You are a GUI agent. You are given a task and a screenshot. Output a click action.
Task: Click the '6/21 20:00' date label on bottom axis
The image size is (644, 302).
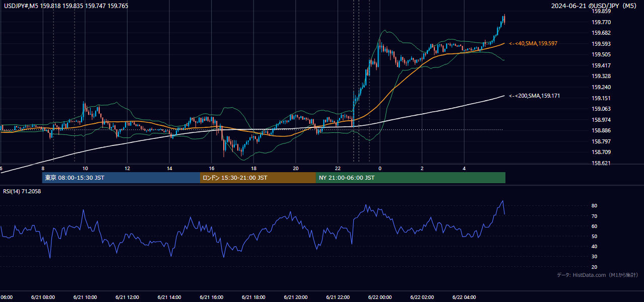(x=295, y=297)
